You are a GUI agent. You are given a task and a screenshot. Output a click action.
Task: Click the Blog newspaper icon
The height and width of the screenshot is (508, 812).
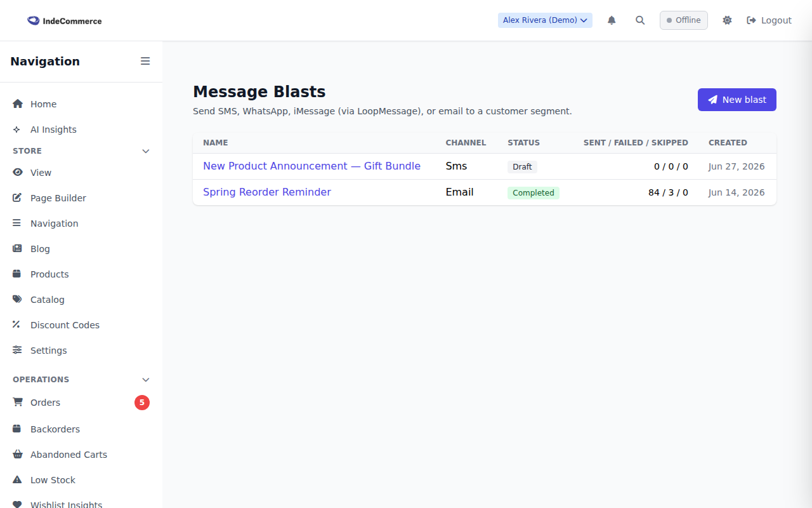click(x=17, y=249)
